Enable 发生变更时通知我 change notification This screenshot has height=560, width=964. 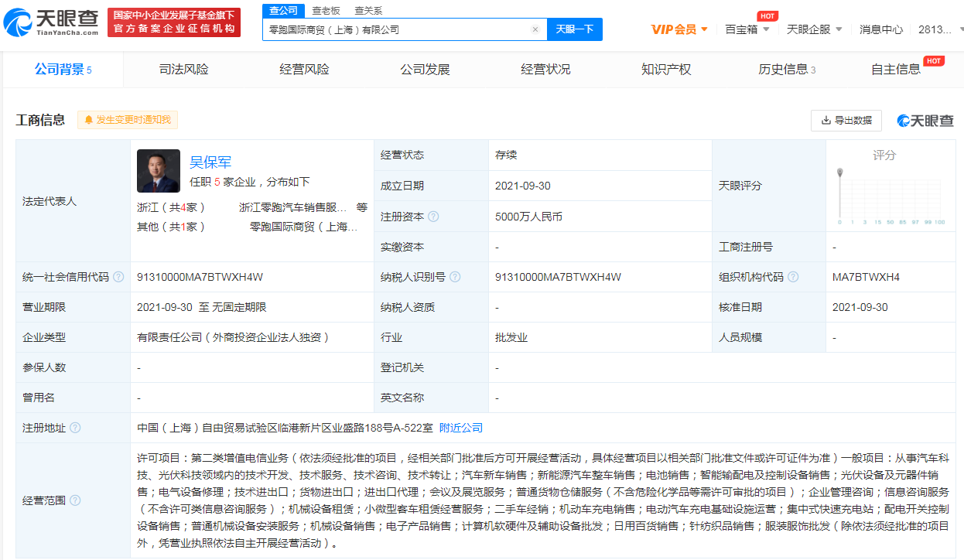(x=128, y=120)
